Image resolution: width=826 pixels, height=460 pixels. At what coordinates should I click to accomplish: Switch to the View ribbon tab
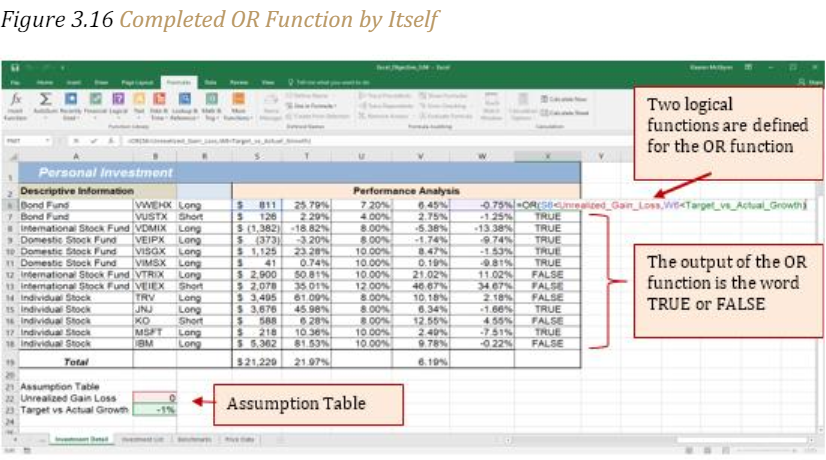[268, 82]
